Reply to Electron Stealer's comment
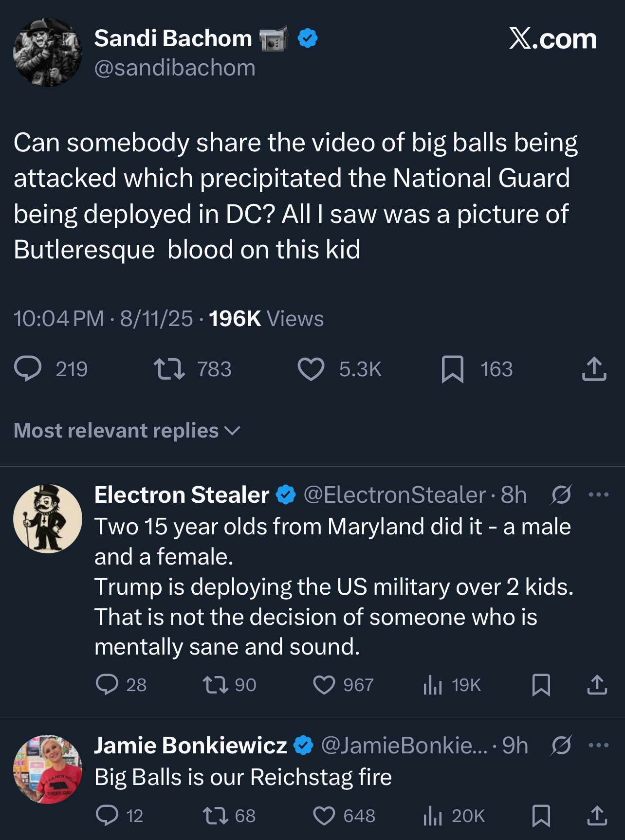Screen dimensions: 625x840 [107, 685]
